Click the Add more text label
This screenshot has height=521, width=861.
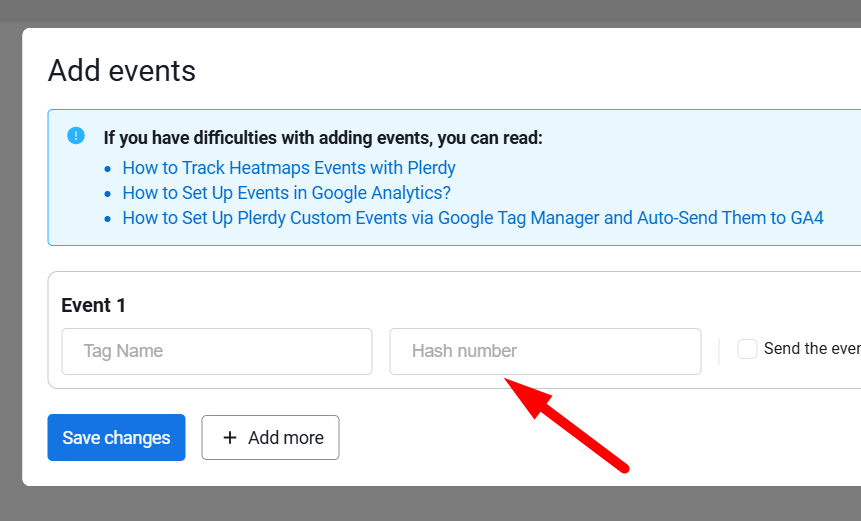[x=285, y=438]
